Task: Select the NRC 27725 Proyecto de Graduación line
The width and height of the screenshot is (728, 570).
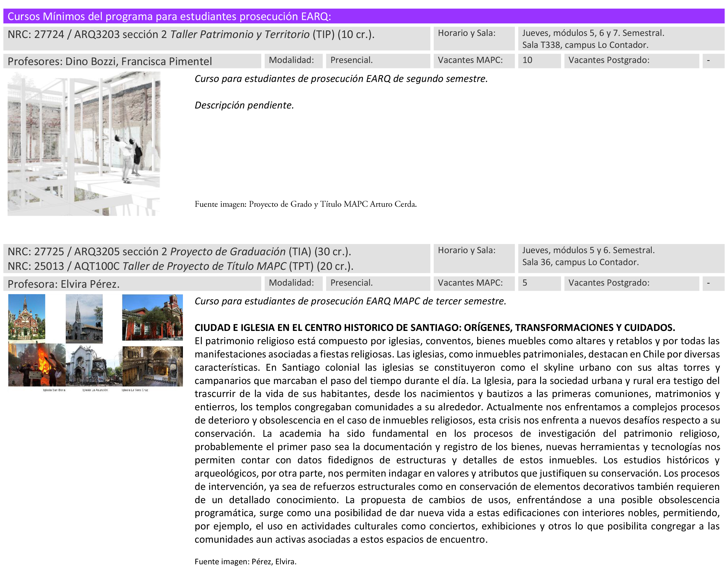Action: pos(179,251)
